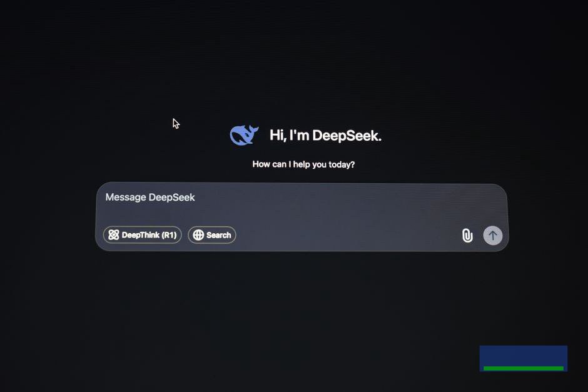Image resolution: width=588 pixels, height=392 pixels.
Task: Click the send arrow button
Action: [493, 235]
